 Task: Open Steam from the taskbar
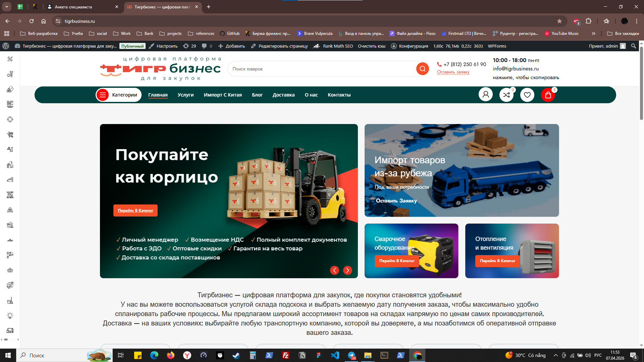(236, 355)
